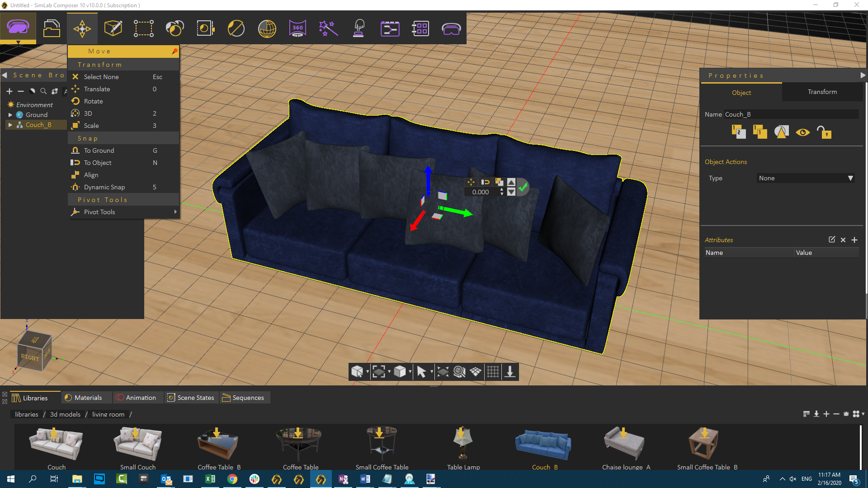Screen dimensions: 868x488
Task: Switch to the Materials tab
Action: click(x=86, y=398)
